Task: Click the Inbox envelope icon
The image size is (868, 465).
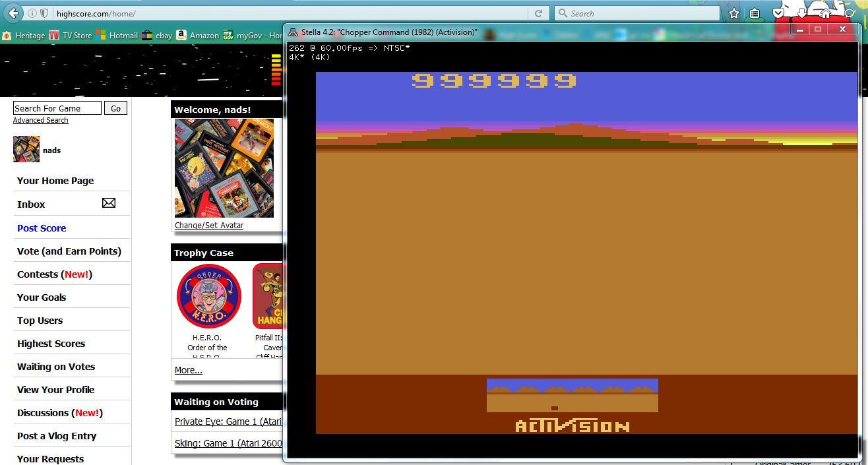Action: pos(109,203)
